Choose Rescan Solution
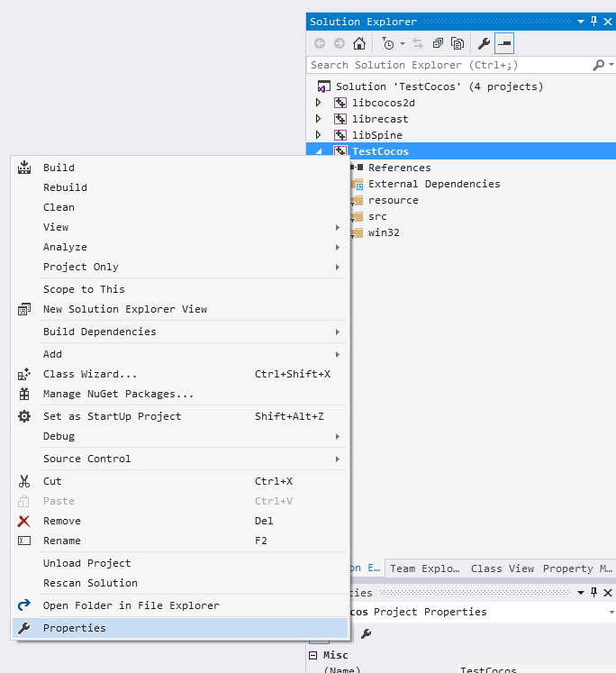Viewport: 616px width, 673px height. coord(180,583)
